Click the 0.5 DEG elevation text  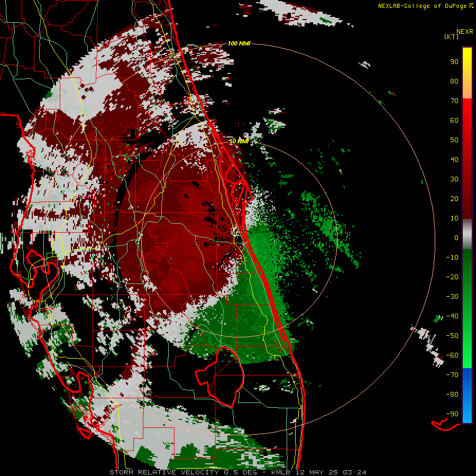tap(240, 472)
